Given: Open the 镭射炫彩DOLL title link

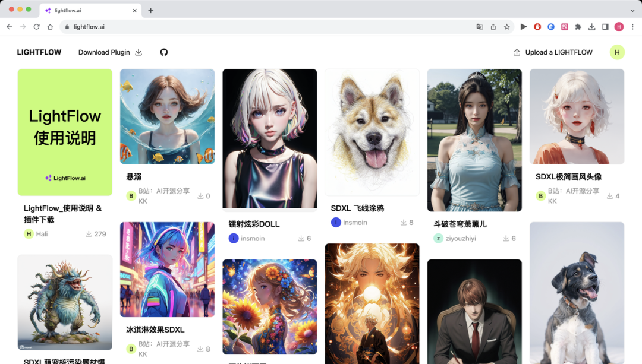Looking at the screenshot, I should pos(254,224).
